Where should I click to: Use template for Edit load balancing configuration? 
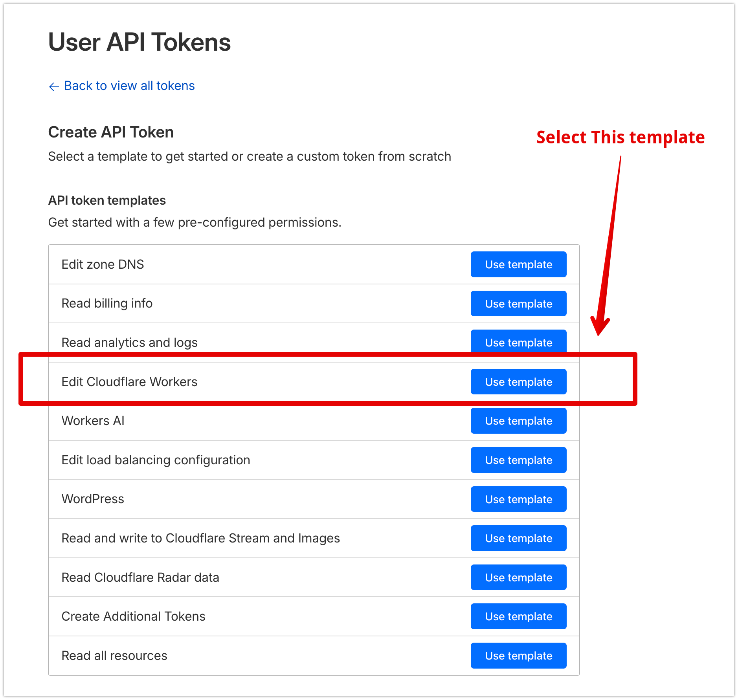pyautogui.click(x=518, y=460)
